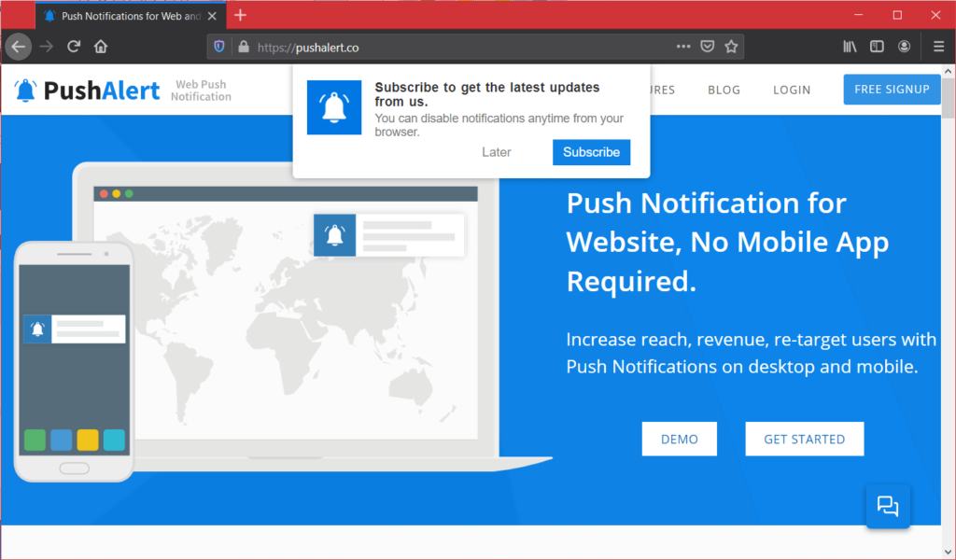Select LOGIN in the navigation menu
This screenshot has height=560, width=956.
(x=791, y=90)
